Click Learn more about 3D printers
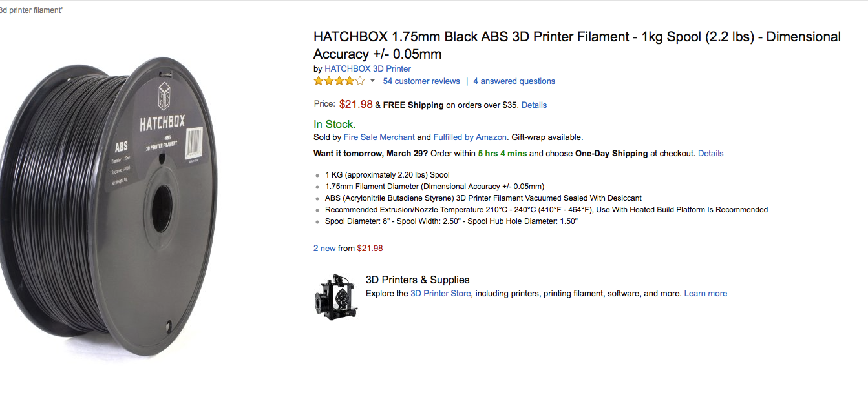 (706, 294)
